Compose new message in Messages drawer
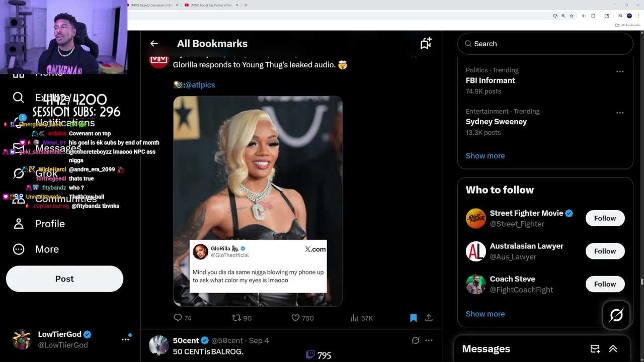644x362 pixels. [x=595, y=349]
